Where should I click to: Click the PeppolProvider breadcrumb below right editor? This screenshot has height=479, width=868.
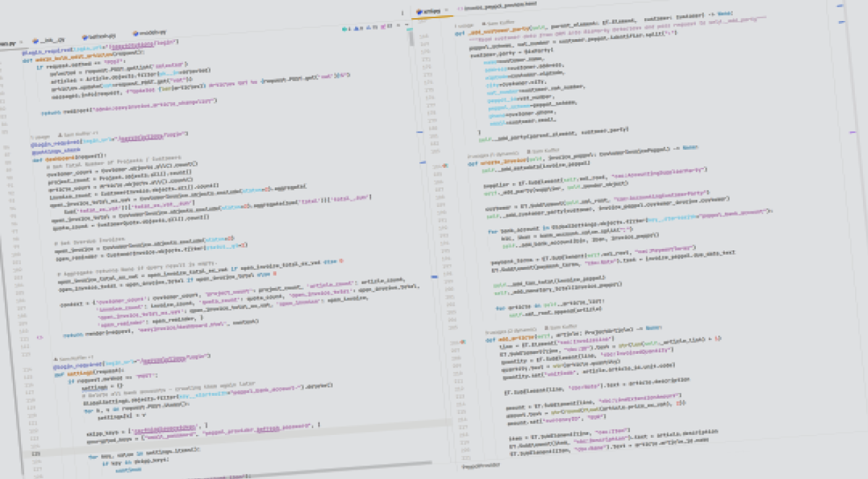[x=481, y=465]
